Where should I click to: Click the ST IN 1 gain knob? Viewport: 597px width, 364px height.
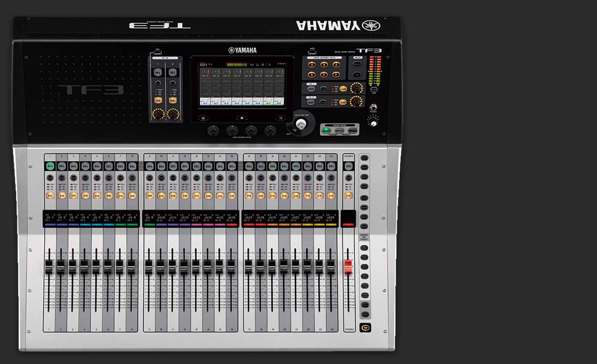tap(159, 114)
